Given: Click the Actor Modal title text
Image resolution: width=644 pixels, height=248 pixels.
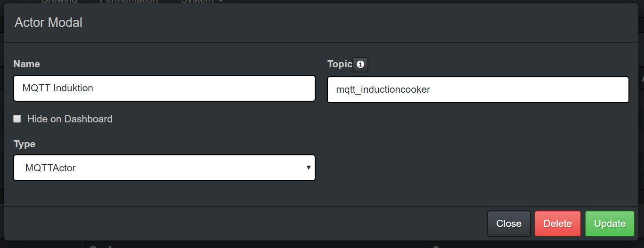Looking at the screenshot, I should pos(49,23).
